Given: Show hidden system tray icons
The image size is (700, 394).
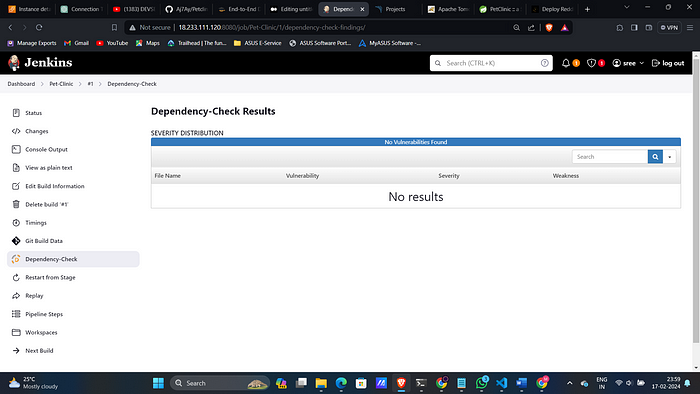Looking at the screenshot, I should pyautogui.click(x=570, y=383).
